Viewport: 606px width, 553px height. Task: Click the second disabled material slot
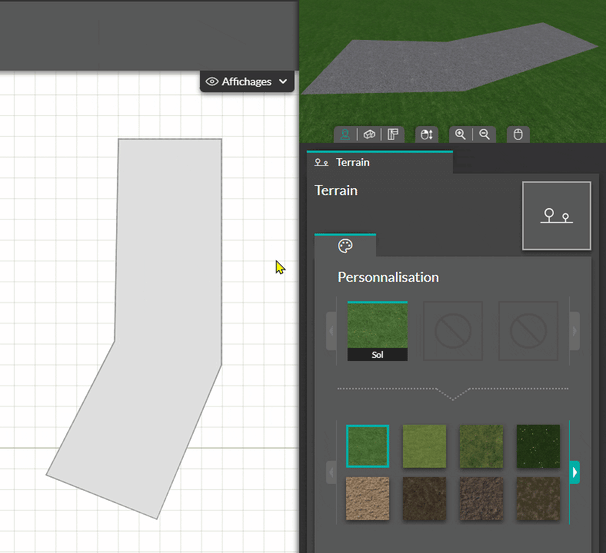click(528, 331)
